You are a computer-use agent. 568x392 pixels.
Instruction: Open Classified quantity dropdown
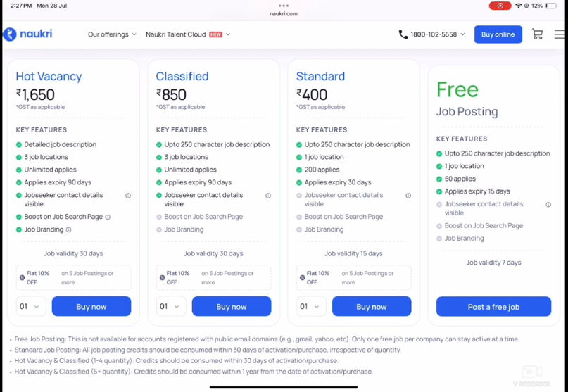click(171, 306)
